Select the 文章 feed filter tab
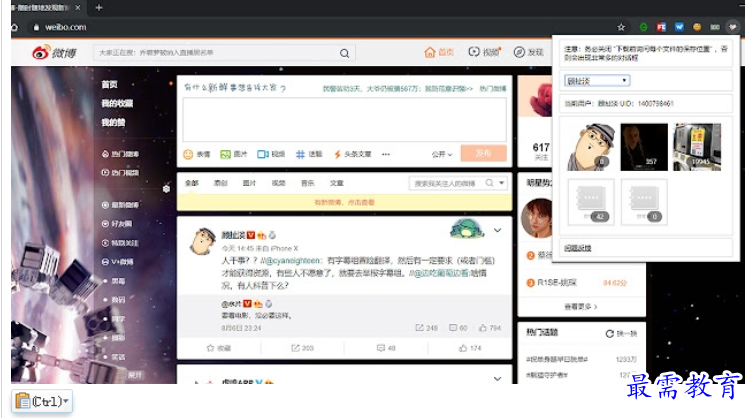The height and width of the screenshot is (418, 748). [336, 183]
